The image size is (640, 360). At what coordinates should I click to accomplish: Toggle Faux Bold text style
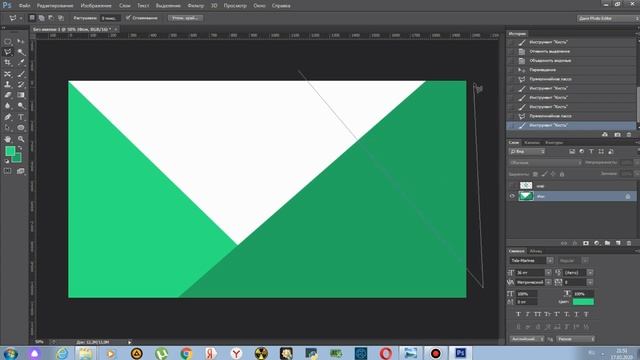click(518, 314)
